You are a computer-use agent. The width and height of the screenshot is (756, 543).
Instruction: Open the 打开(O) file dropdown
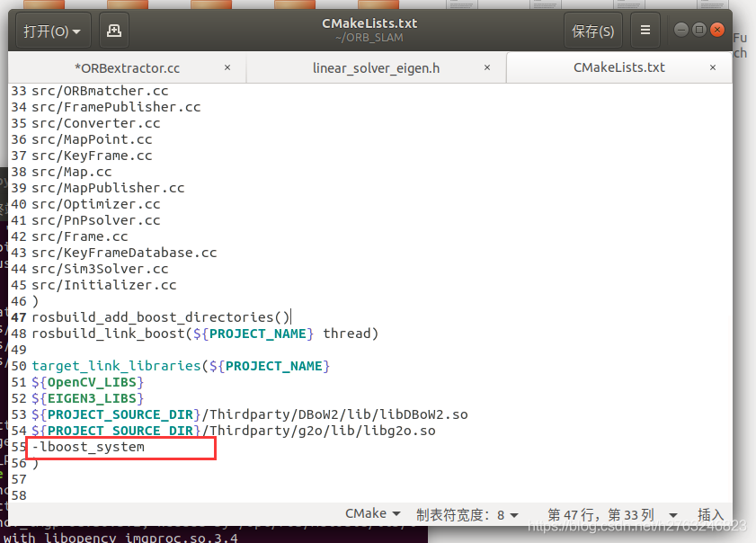[53, 31]
